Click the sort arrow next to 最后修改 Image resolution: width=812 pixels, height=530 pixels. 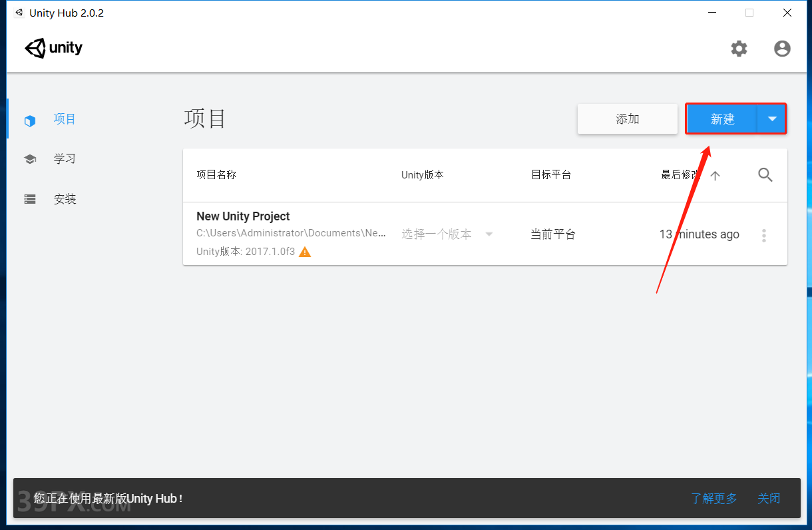(x=715, y=176)
